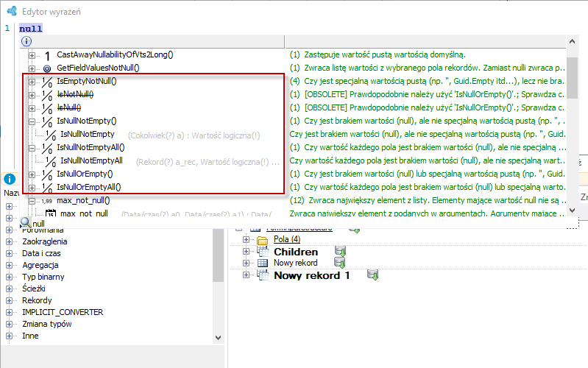The height and width of the screenshot is (368, 588).
Task: Click scroll down arrow of autocomplete list
Action: pos(572,210)
